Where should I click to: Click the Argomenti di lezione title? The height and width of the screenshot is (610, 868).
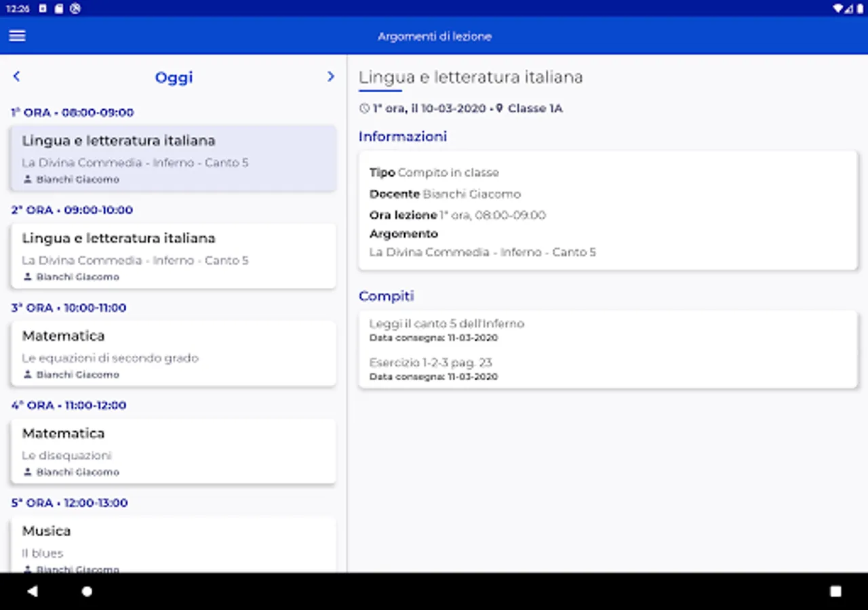(x=435, y=37)
